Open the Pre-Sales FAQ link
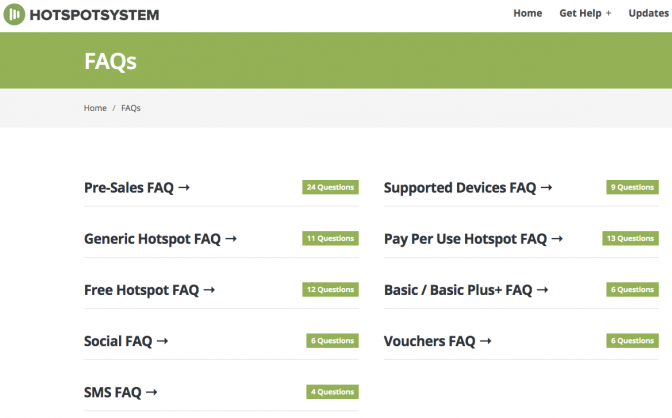Screen dimensions: 672x418 click(x=136, y=187)
